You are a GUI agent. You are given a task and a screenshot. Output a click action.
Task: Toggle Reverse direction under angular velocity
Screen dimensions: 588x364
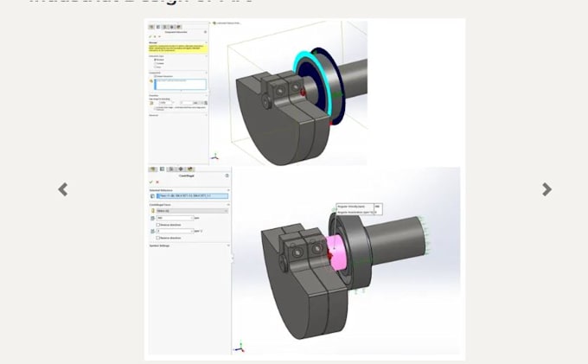point(158,225)
